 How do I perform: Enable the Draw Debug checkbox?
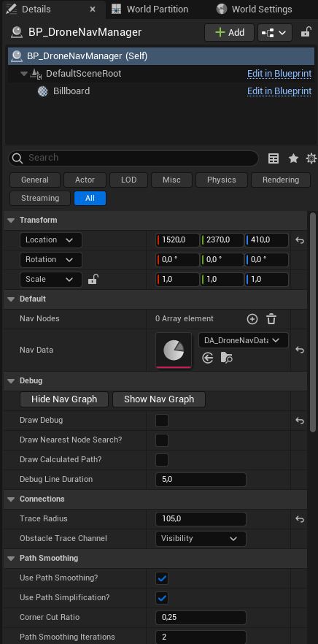(162, 421)
